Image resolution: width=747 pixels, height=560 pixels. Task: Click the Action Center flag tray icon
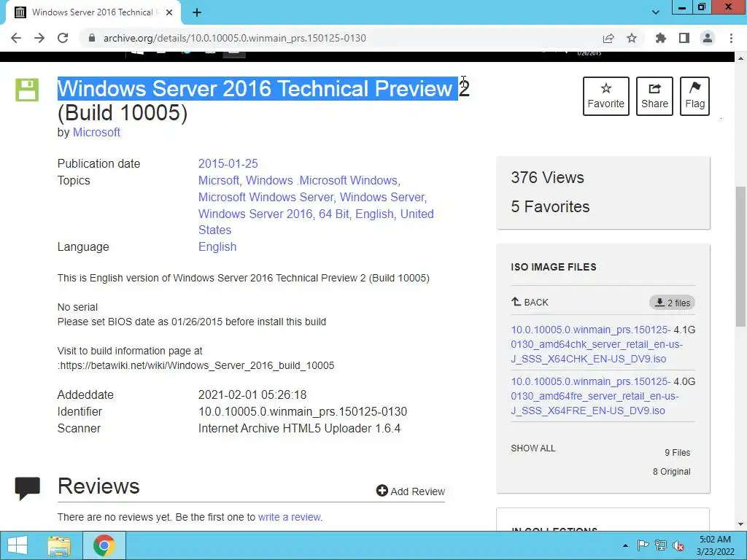point(643,545)
